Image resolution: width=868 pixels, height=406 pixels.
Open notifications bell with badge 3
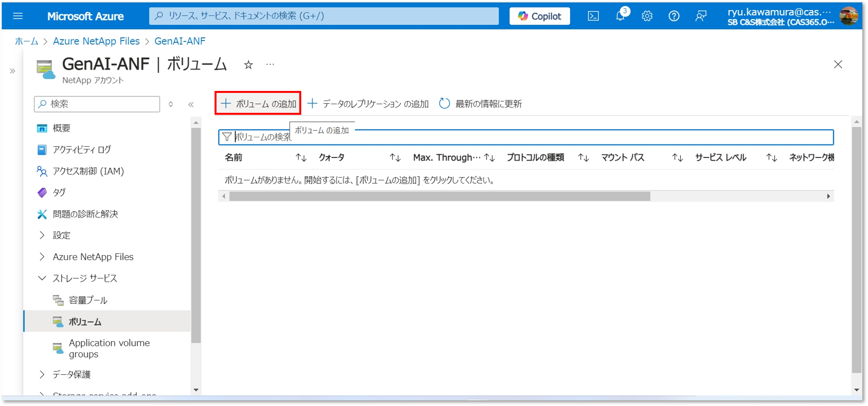click(620, 15)
